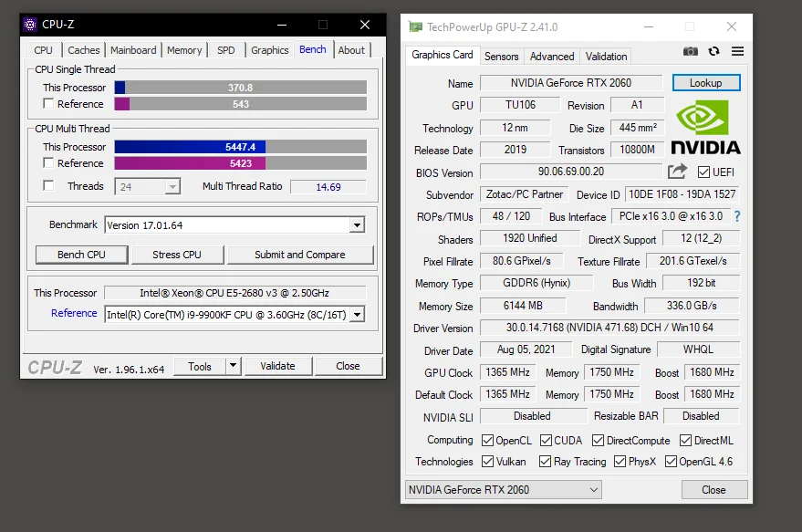Viewport: 802px width, 532px height.
Task: Click the Tools button in CPU-Z
Action: [200, 366]
